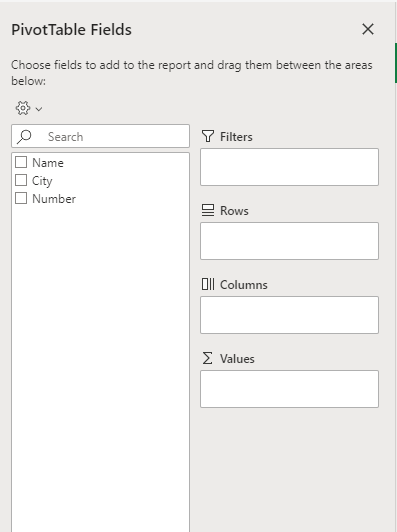Open the gear Tools settings icon
This screenshot has height=532, width=397.
coord(23,108)
